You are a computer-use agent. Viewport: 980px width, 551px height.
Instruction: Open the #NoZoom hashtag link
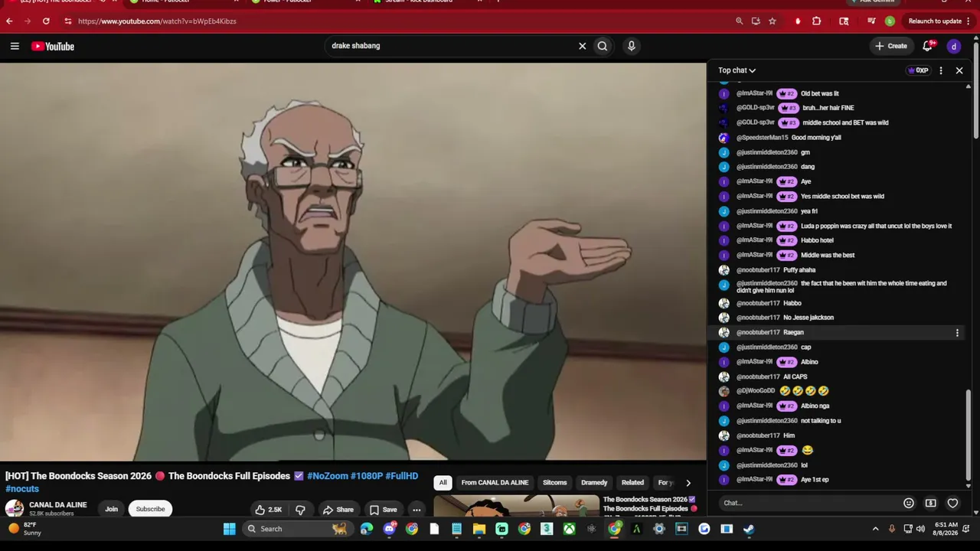[327, 476]
